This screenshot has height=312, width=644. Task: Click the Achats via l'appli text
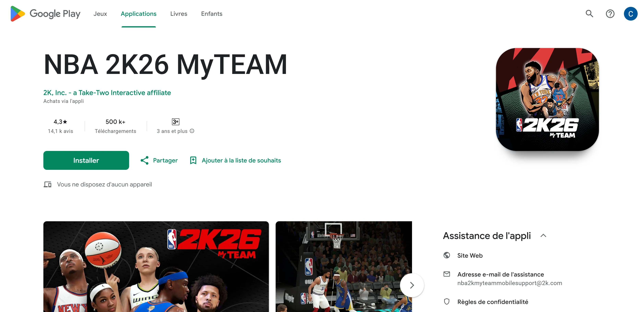[x=63, y=101]
